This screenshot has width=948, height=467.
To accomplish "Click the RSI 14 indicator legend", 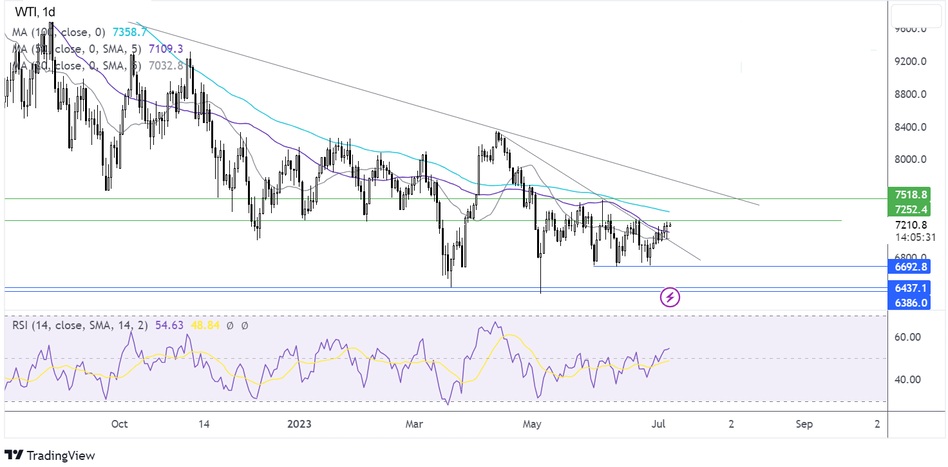I will (x=60, y=325).
